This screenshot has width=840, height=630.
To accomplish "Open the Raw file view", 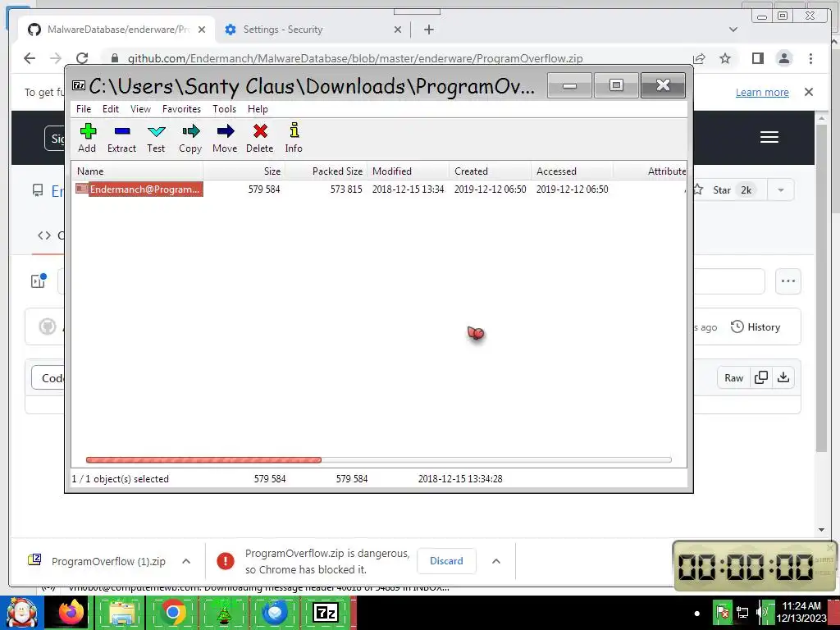I will (733, 377).
